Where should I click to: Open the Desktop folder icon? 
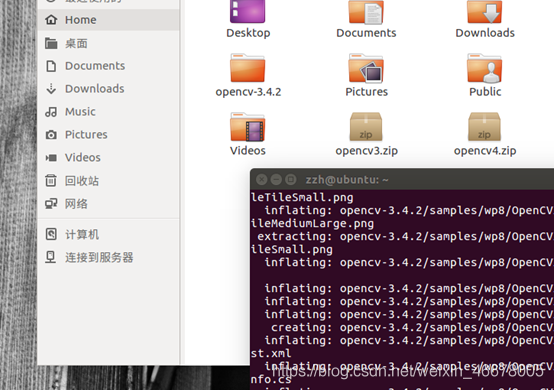247,11
